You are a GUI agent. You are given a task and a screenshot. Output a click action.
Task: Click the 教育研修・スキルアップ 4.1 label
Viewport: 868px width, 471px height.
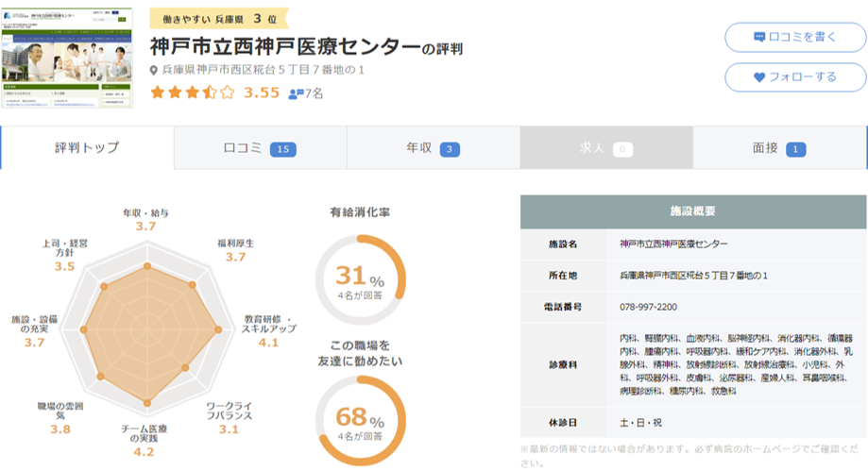tap(268, 331)
